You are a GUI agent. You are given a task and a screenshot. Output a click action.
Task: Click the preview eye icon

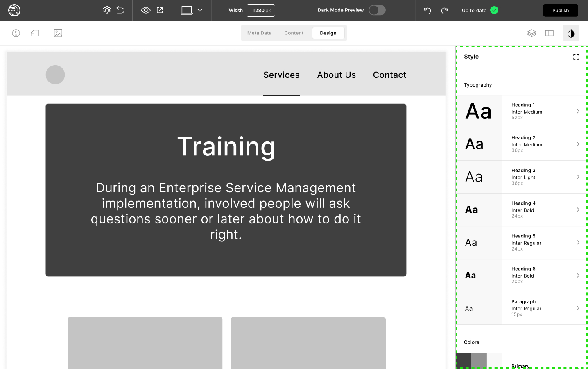[146, 10]
